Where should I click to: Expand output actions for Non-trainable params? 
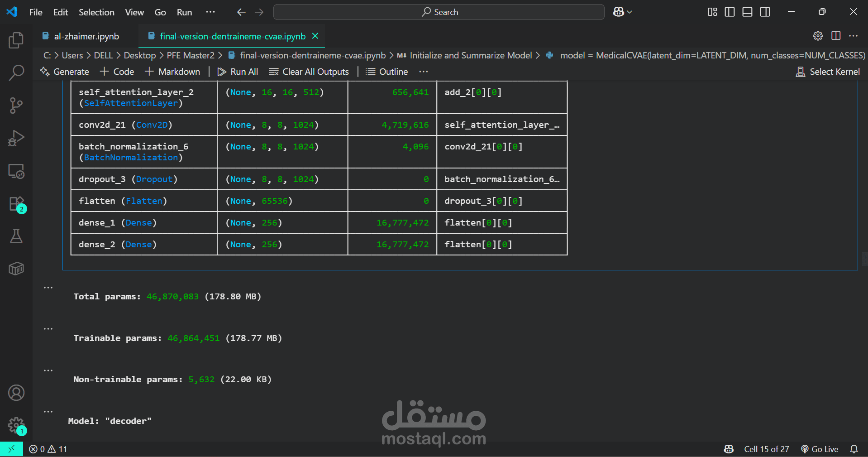(48, 370)
